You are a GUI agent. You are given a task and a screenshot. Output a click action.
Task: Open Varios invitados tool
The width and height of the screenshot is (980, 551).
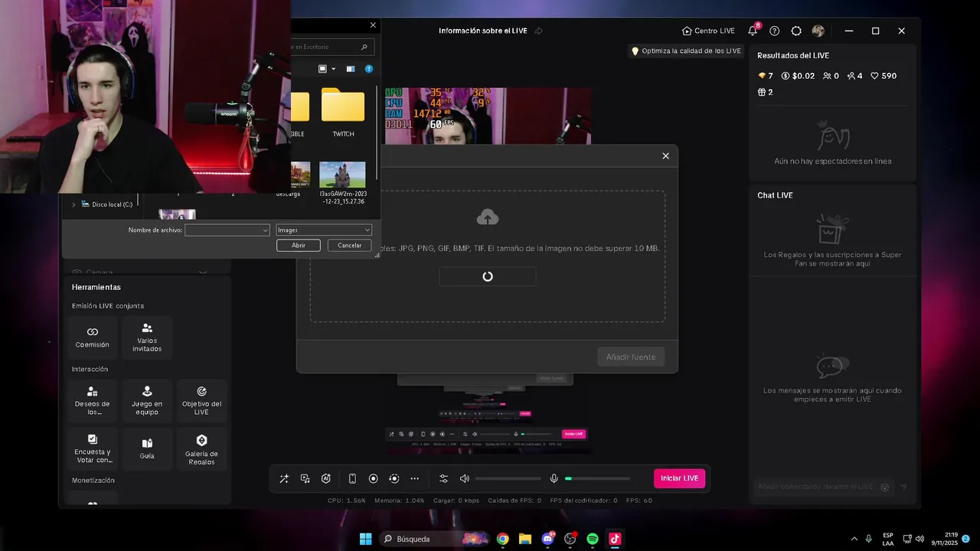[x=147, y=337]
